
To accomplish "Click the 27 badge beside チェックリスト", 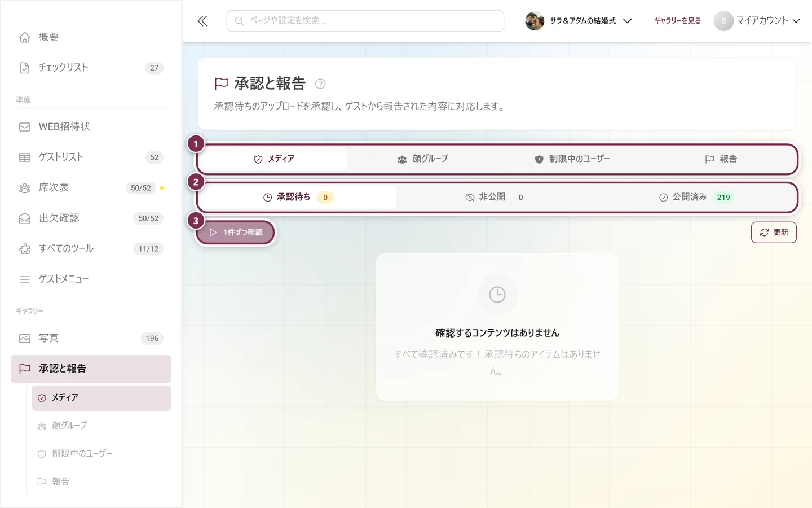I will [155, 68].
